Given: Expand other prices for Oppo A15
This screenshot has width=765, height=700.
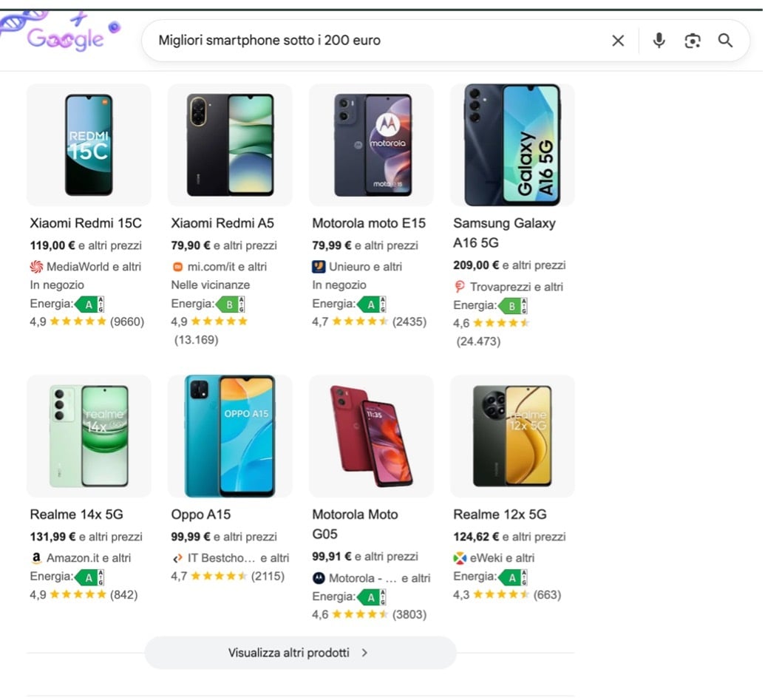Looking at the screenshot, I should pos(248,537).
